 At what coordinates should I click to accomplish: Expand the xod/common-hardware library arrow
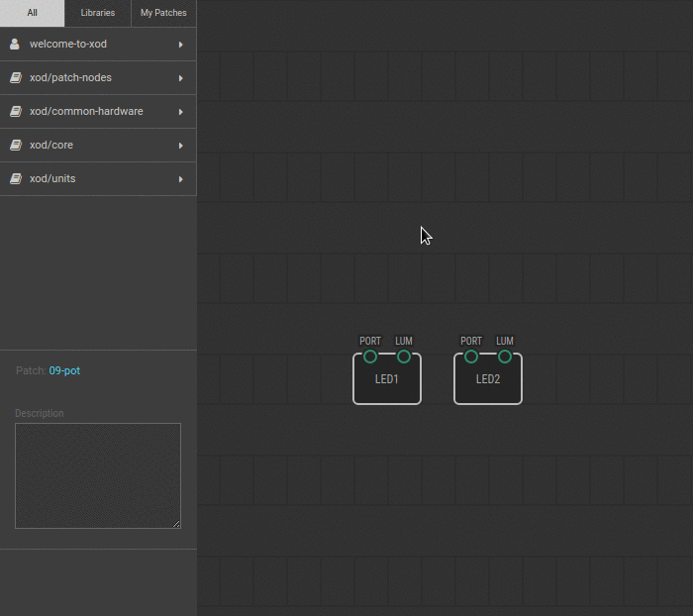180,112
